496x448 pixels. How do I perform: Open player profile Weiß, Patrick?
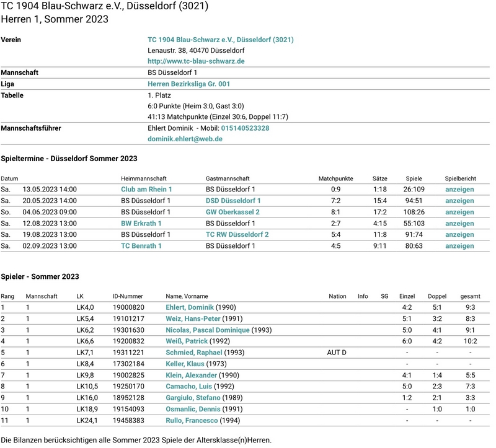[x=187, y=341]
